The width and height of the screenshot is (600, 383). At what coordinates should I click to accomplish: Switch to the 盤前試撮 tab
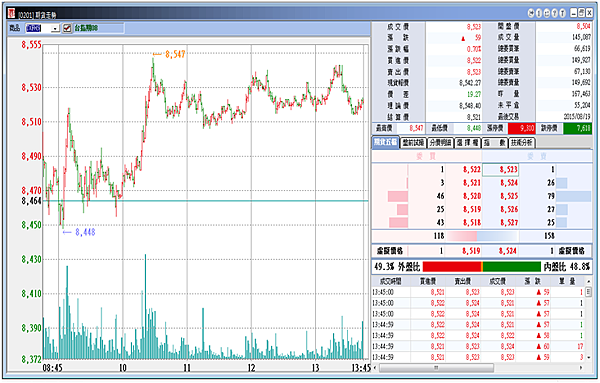(413, 143)
